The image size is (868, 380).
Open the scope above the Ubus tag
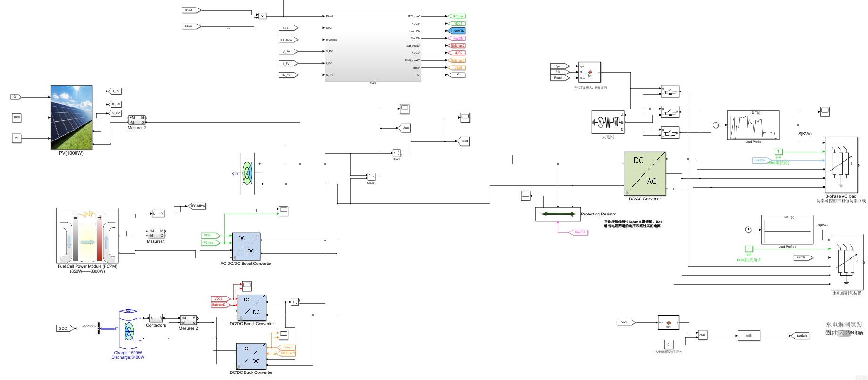[x=405, y=108]
